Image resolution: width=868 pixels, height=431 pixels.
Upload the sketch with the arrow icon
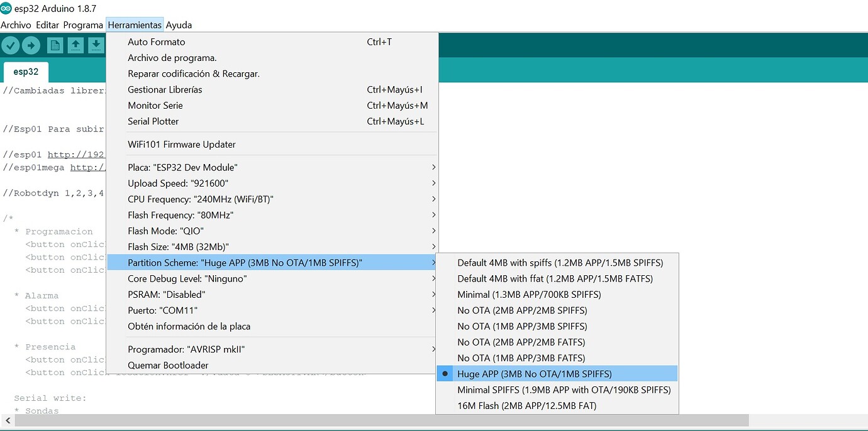coord(31,45)
